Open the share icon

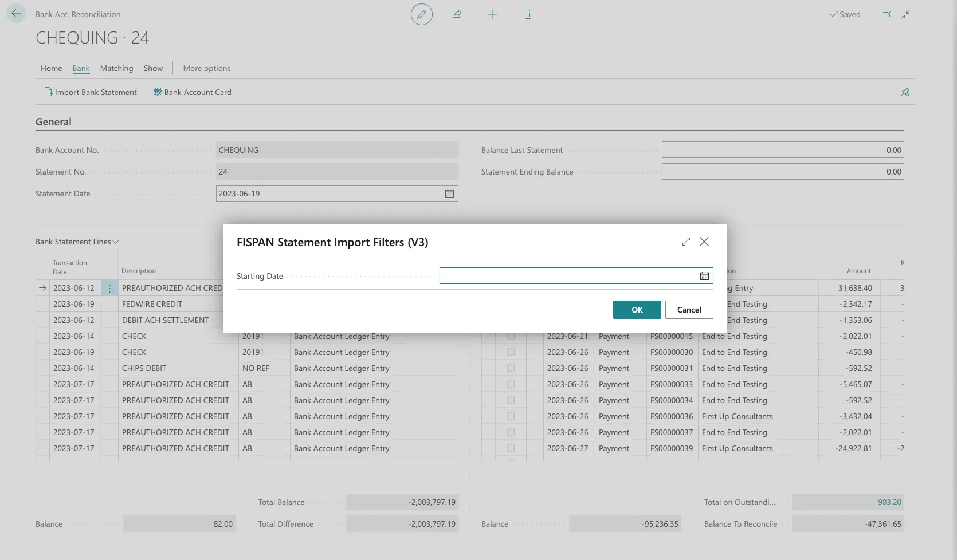pos(457,14)
